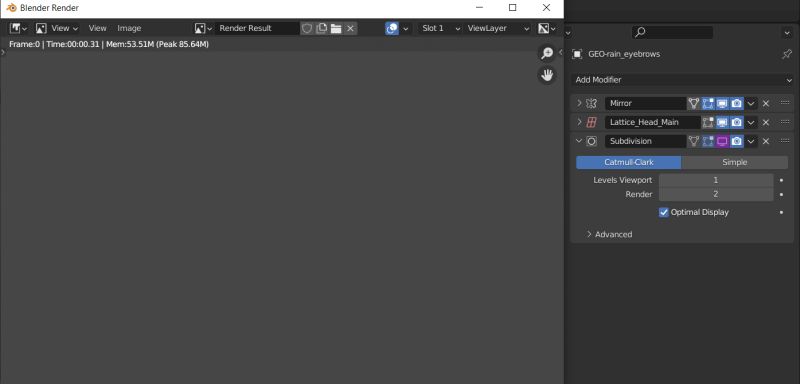The height and width of the screenshot is (384, 800).
Task: Toggle Mirror modifier render camera visibility
Action: [736, 104]
